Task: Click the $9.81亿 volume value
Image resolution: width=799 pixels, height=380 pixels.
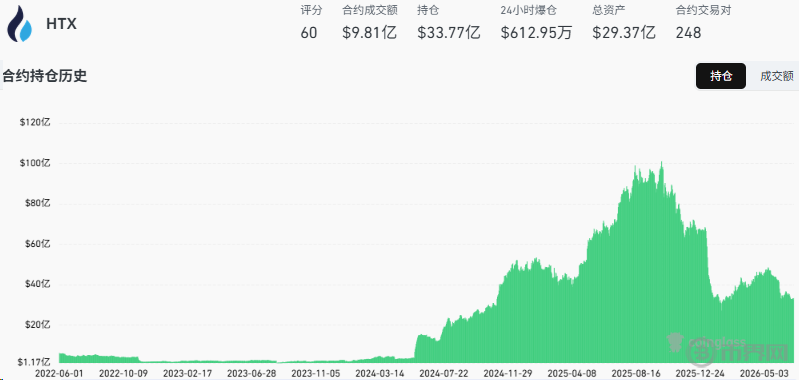Action: (x=369, y=33)
